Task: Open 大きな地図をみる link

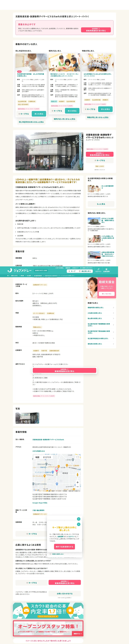Action: point(39,451)
